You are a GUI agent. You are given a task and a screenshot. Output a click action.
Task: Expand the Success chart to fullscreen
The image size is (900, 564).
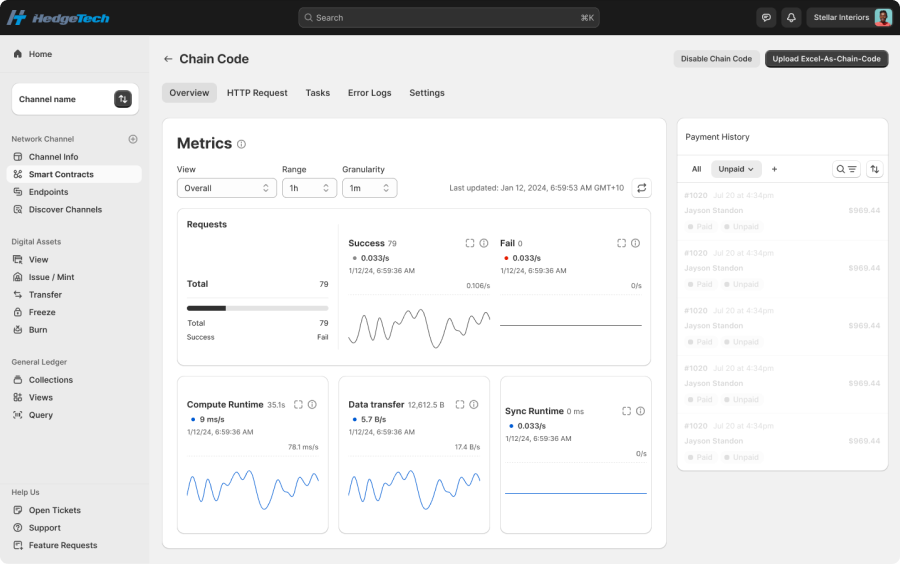(x=470, y=243)
